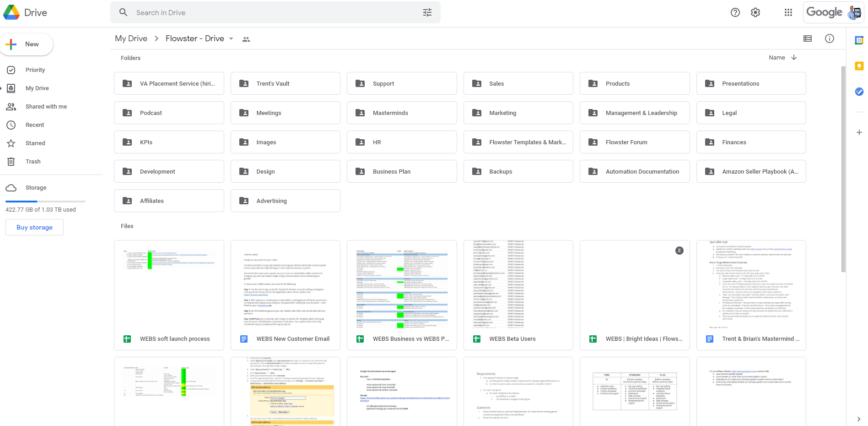868x426 pixels.
Task: Select the Products folder
Action: pos(635,83)
